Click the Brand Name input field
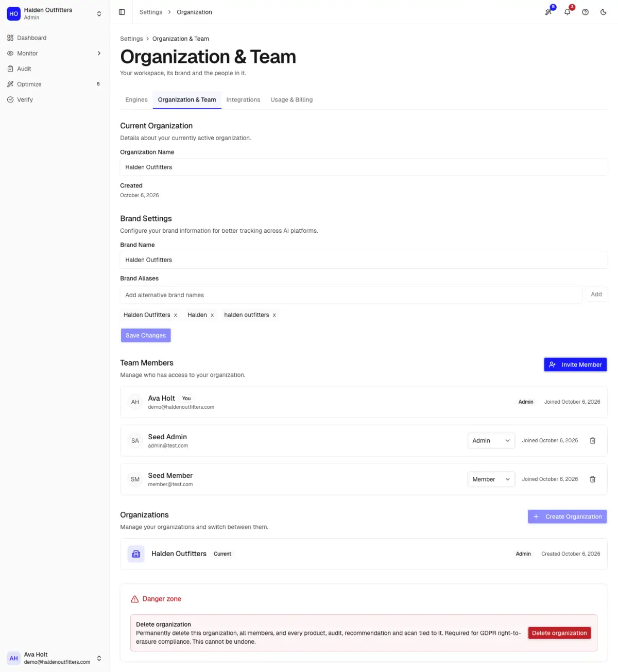This screenshot has height=672, width=618. [364, 260]
